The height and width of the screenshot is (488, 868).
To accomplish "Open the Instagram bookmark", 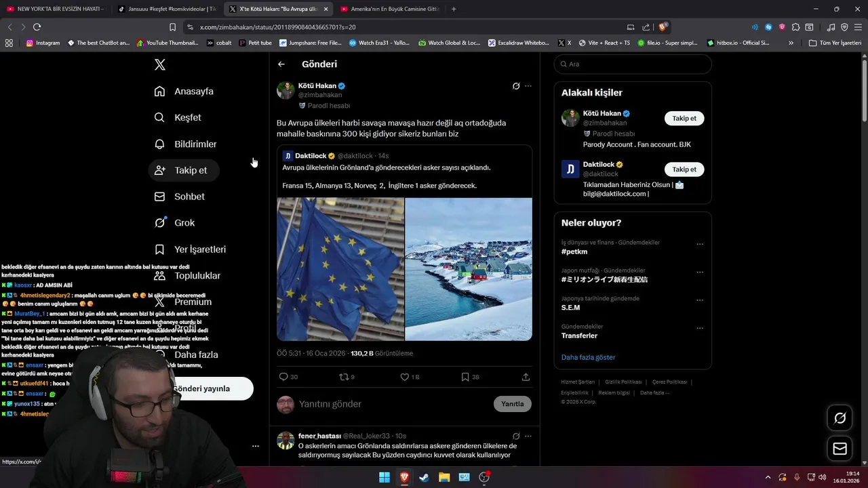I will [43, 43].
